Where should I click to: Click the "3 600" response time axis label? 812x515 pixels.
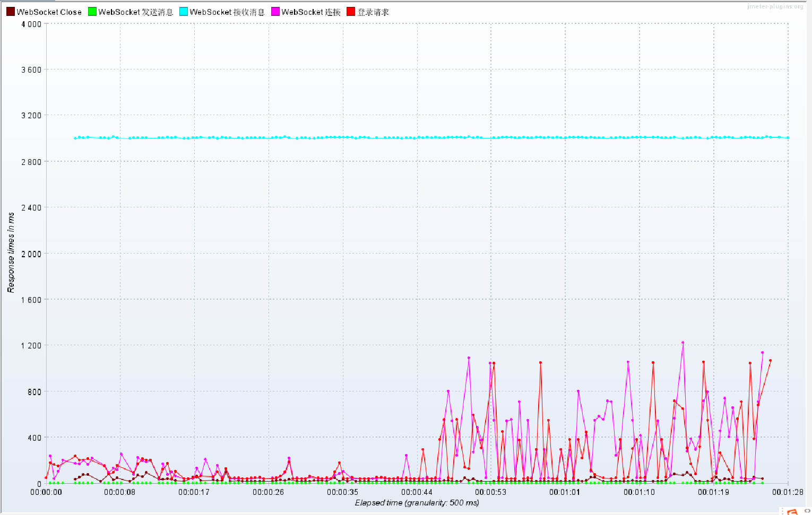[x=31, y=69]
